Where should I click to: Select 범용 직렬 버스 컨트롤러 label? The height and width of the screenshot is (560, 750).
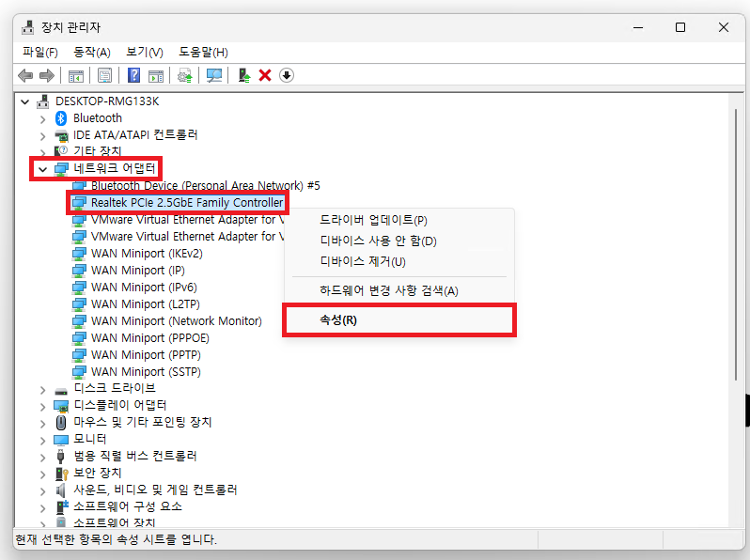135,457
